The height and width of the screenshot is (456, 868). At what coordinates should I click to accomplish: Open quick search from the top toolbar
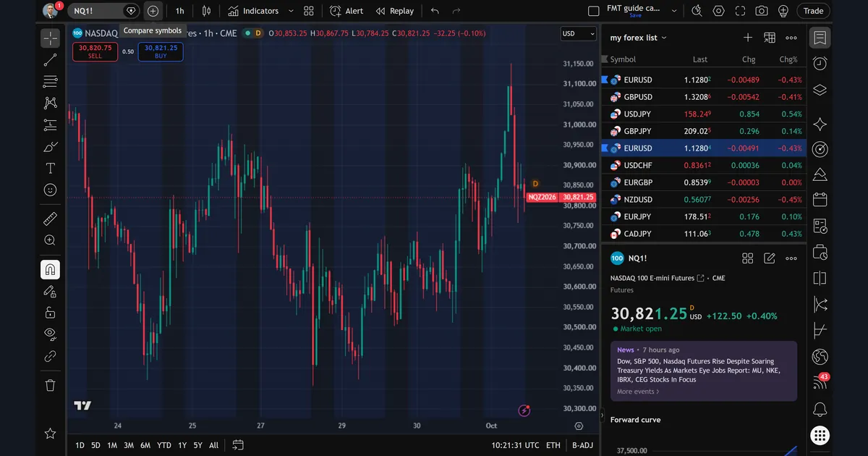pyautogui.click(x=697, y=11)
